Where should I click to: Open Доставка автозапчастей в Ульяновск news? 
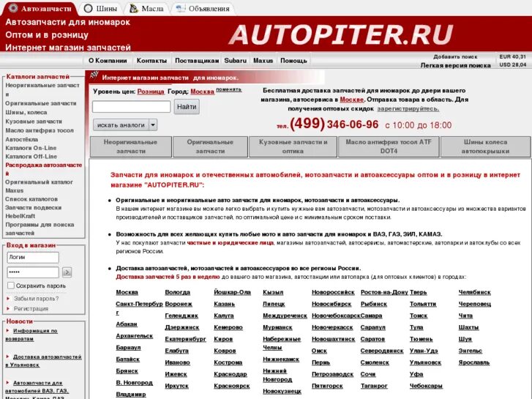(43, 361)
